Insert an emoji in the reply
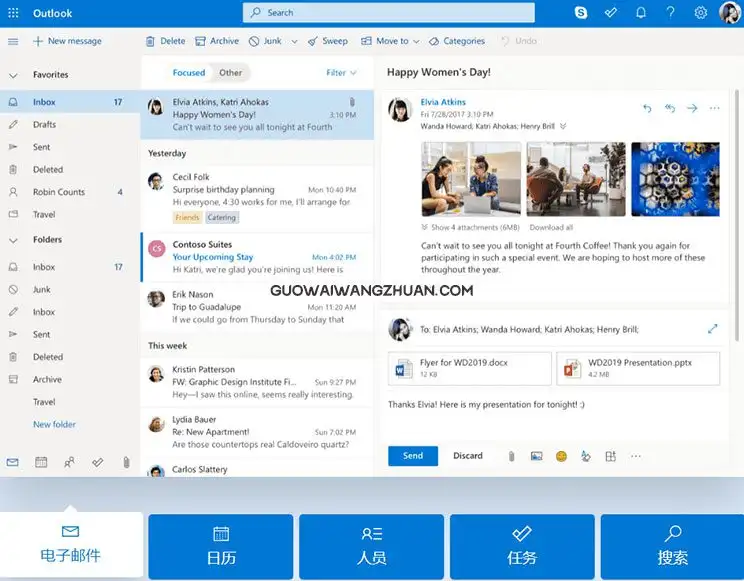The width and height of the screenshot is (744, 581). 561,456
